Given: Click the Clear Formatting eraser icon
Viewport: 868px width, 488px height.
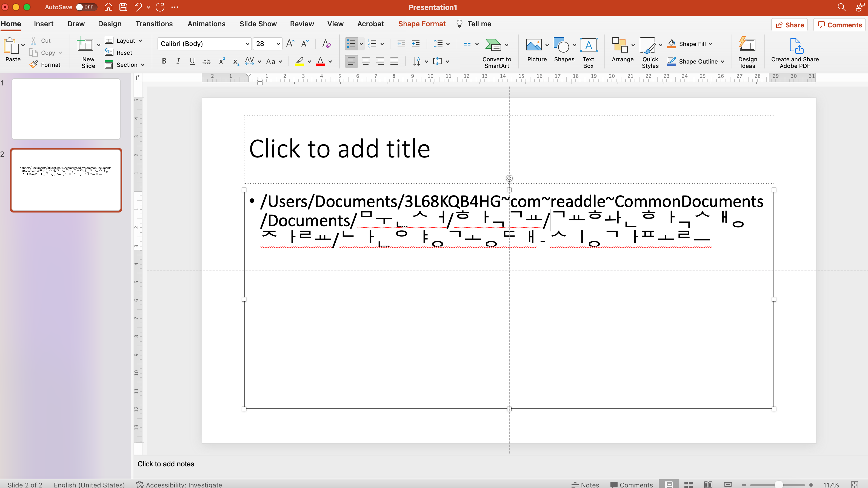Looking at the screenshot, I should coord(326,44).
